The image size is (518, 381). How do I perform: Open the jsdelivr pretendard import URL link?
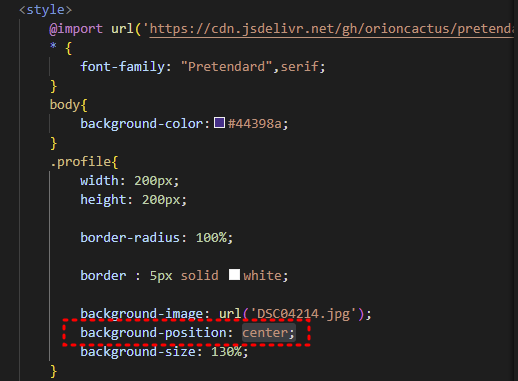(x=332, y=29)
